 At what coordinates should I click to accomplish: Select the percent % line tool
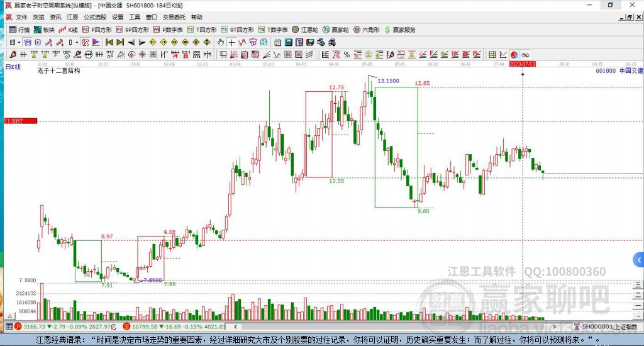tap(347, 55)
